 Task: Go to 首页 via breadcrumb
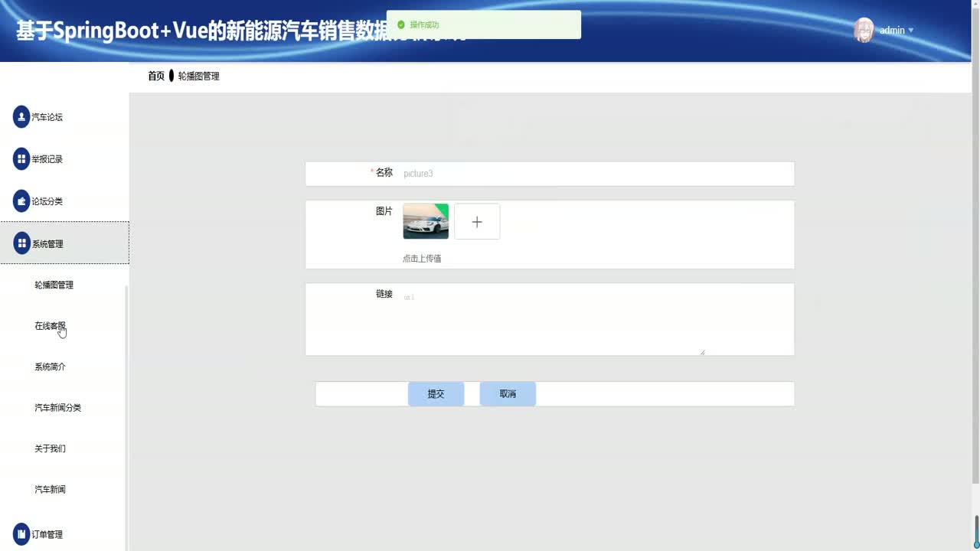[x=156, y=76]
